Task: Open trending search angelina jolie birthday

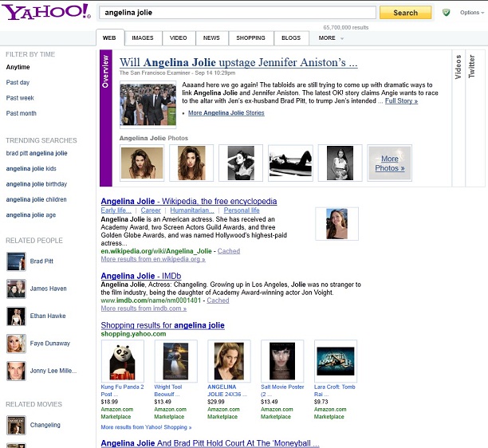Action: point(37,184)
